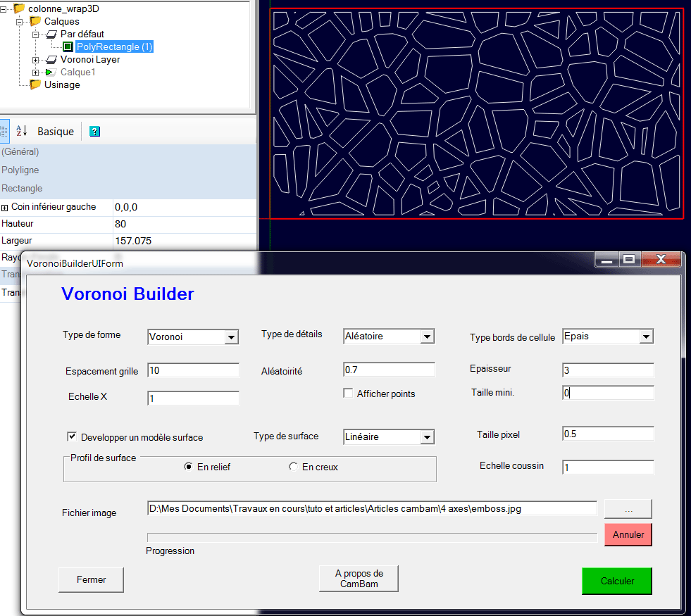Click the Par défaut layer icon
Screen dimensions: 691x616
(x=51, y=34)
